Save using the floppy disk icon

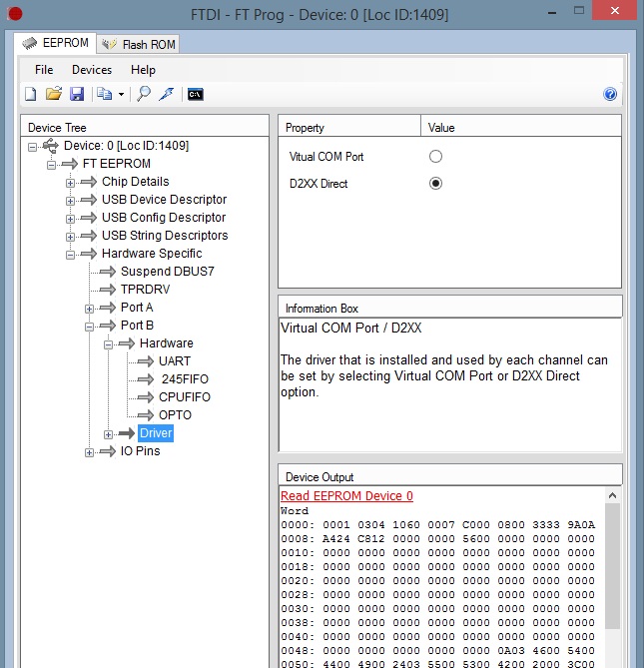tap(76, 94)
